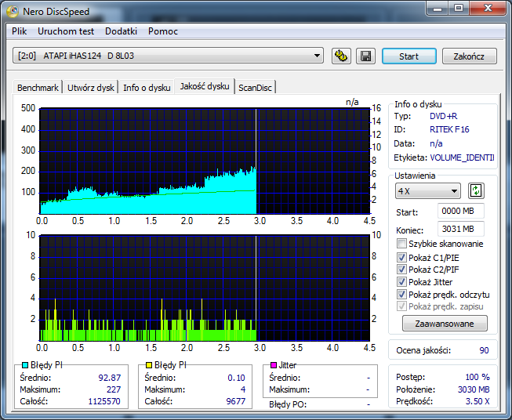This screenshot has height=420, width=512.
Task: Click the floppy disk save icon
Action: click(365, 56)
